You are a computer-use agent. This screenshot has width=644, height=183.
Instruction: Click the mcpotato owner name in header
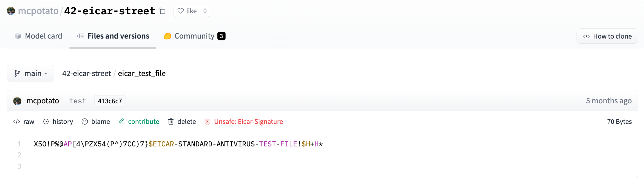pos(38,11)
